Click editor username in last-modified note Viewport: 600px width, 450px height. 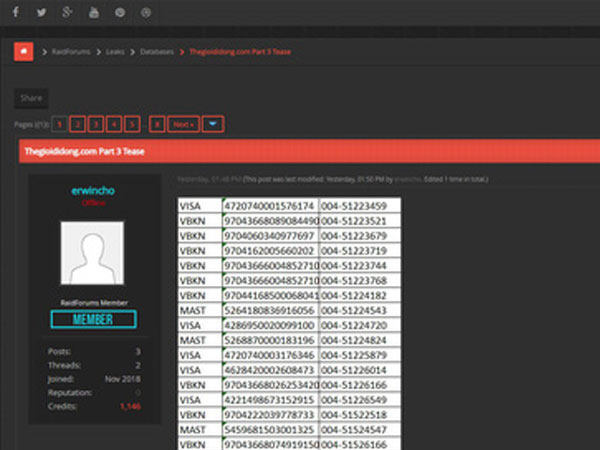click(408, 179)
